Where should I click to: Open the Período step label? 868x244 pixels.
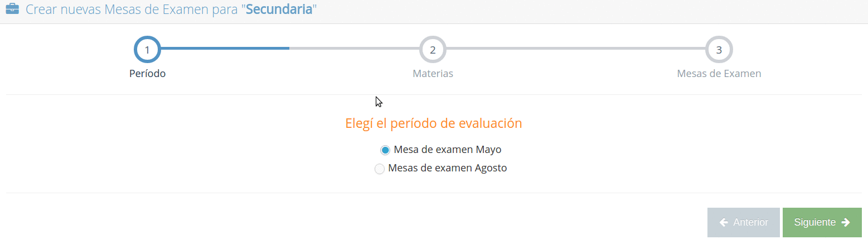pos(147,73)
